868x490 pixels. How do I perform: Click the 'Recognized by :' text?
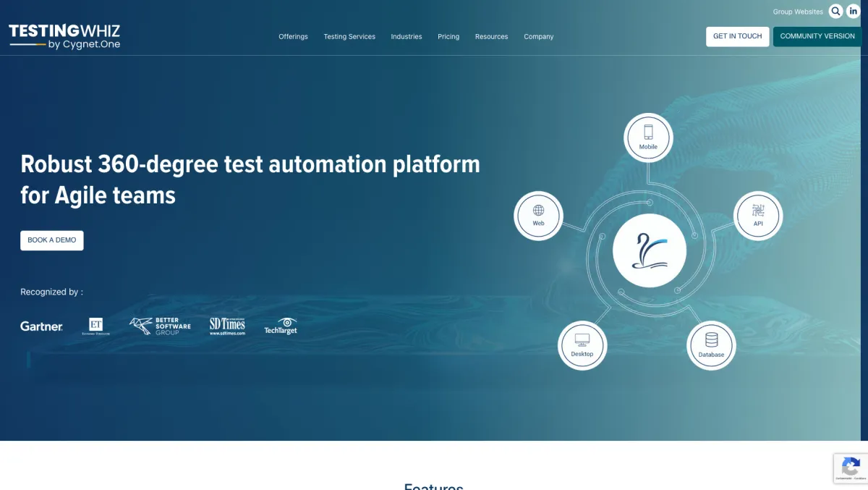pyautogui.click(x=51, y=292)
